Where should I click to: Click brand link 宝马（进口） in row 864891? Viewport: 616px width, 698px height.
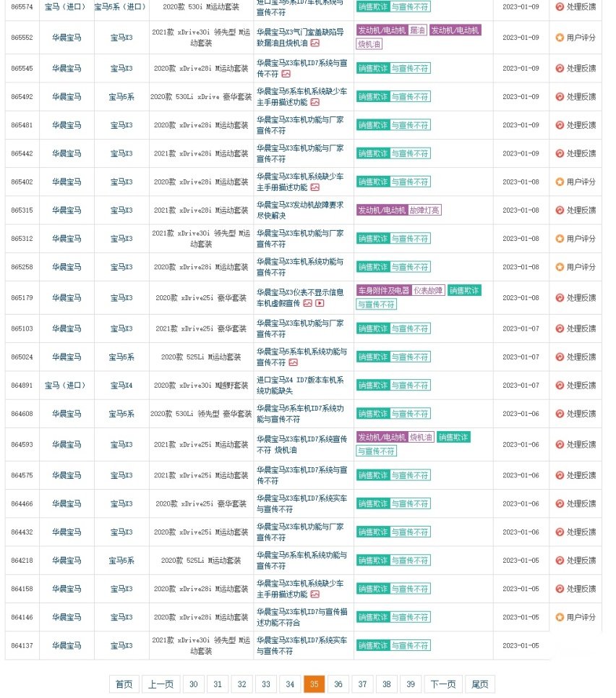click(x=65, y=386)
